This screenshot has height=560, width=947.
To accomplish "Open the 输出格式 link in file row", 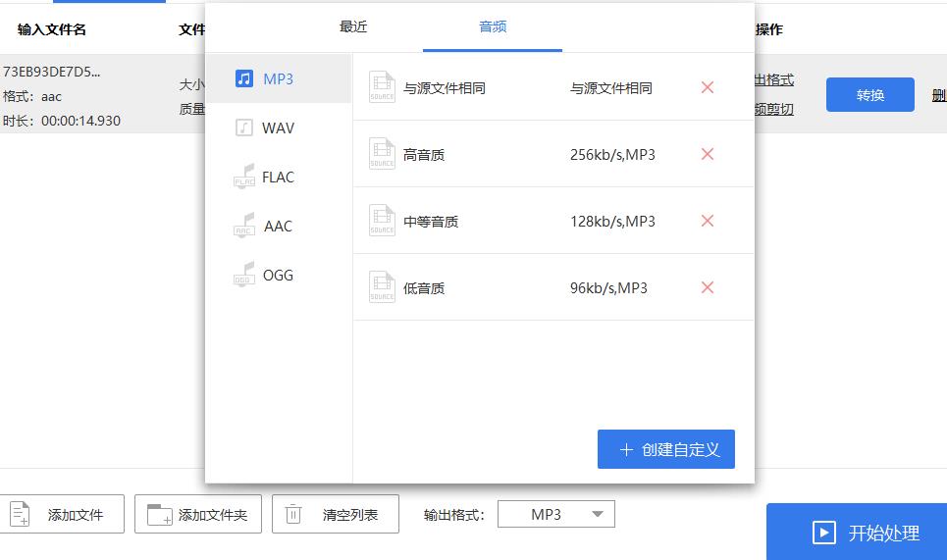I will tap(774, 79).
